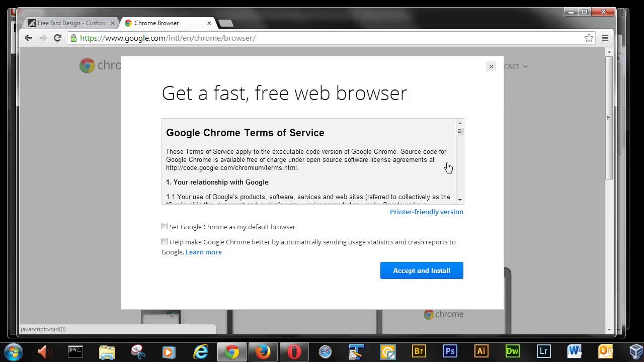The image size is (644, 362).
Task: Close the Terms of Service dialog
Action: [491, 66]
